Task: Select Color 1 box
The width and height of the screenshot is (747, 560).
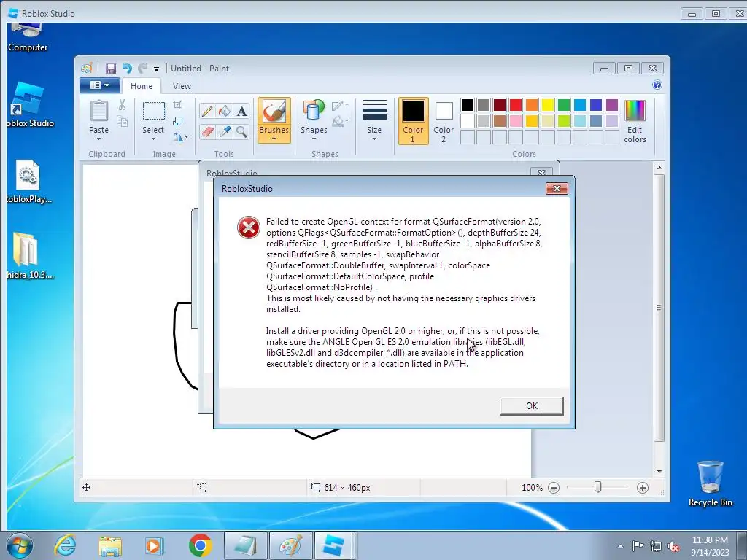Action: click(413, 121)
